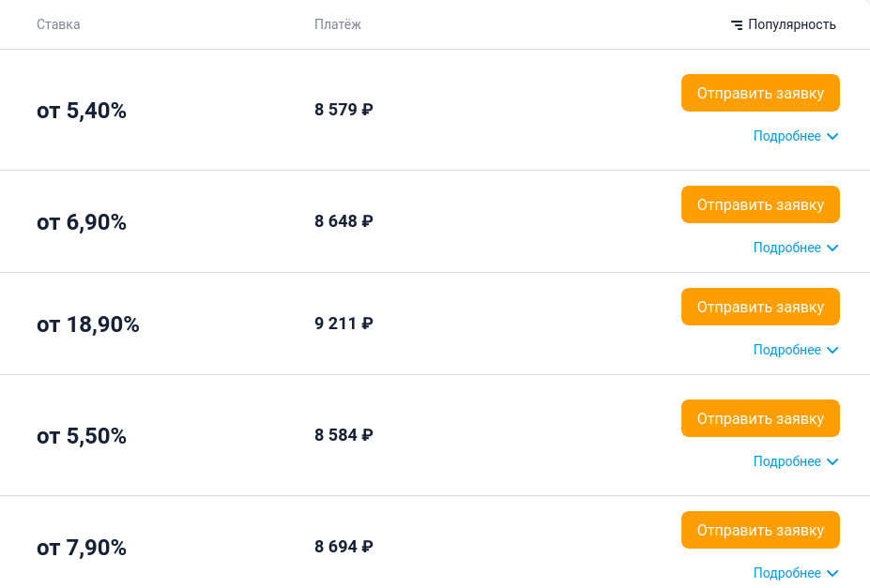
Task: Select the rate text от 5,40%
Action: (x=82, y=111)
